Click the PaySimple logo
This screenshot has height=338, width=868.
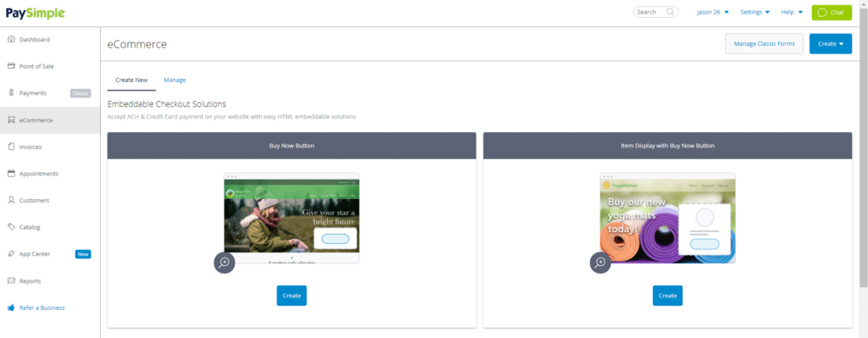[36, 13]
